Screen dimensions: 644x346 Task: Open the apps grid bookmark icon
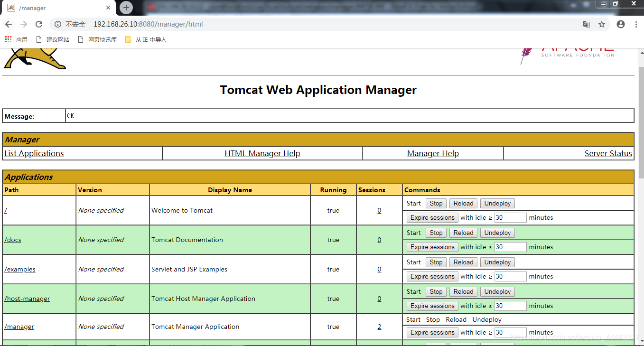(9, 40)
